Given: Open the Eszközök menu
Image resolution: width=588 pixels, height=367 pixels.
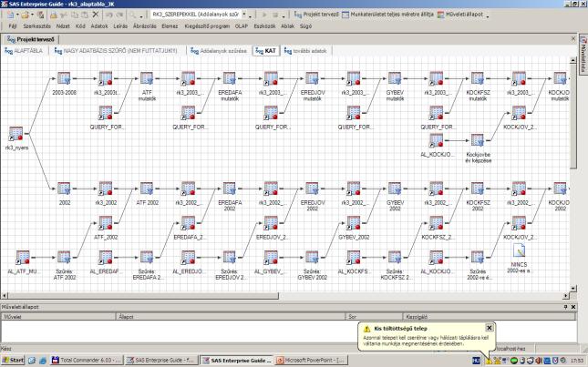Looking at the screenshot, I should click(x=264, y=26).
